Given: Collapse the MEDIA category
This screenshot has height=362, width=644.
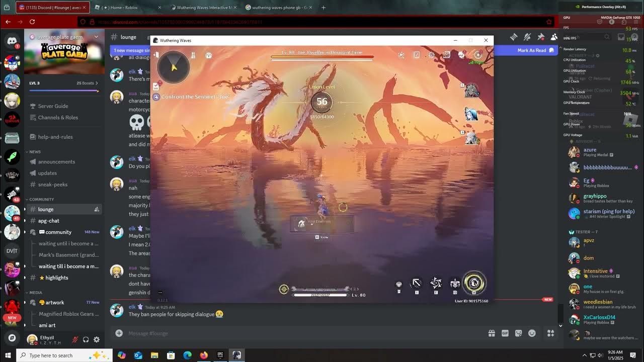Looking at the screenshot, I should pyautogui.click(x=35, y=293).
